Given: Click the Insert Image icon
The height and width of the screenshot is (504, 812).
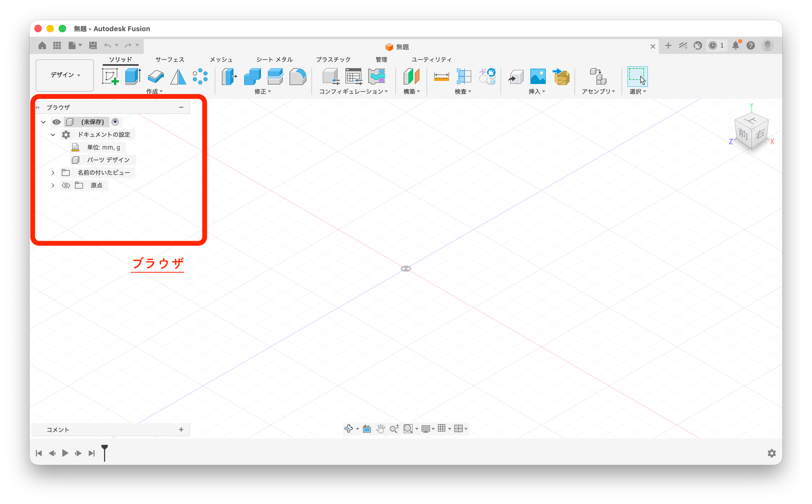Looking at the screenshot, I should point(538,77).
